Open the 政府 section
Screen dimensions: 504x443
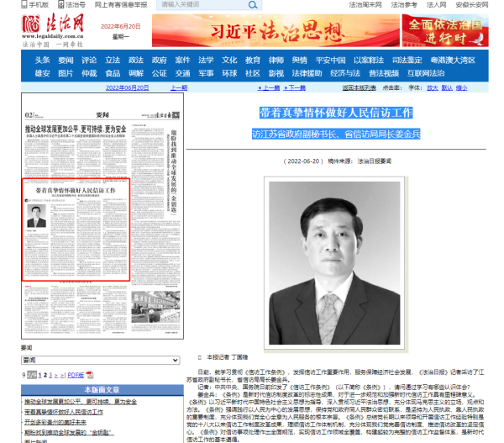tap(160, 61)
